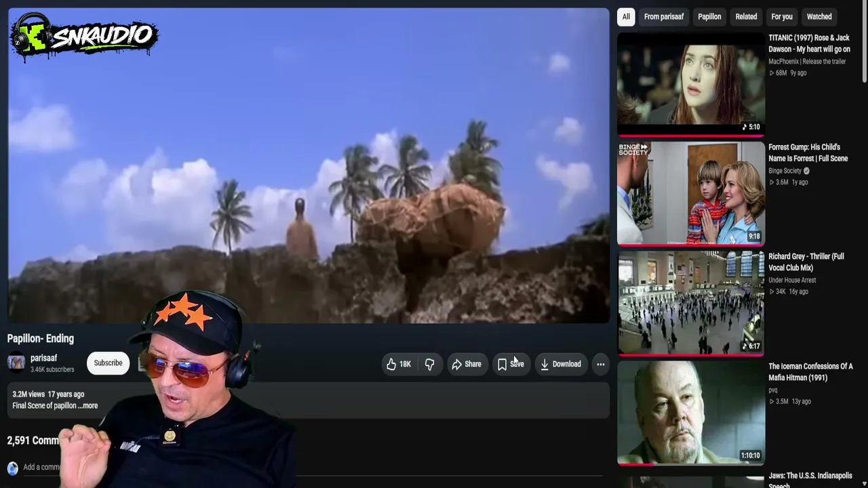Open the title 'The Iceman Confessions Of A Mafia Hitman'

(x=810, y=372)
